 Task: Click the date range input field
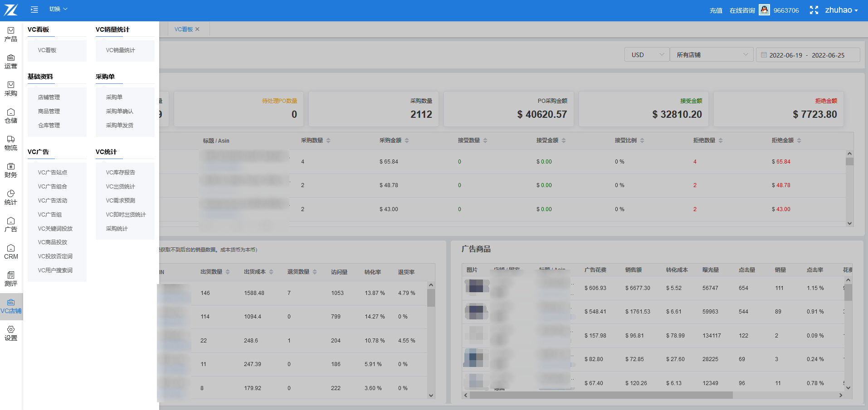click(807, 55)
